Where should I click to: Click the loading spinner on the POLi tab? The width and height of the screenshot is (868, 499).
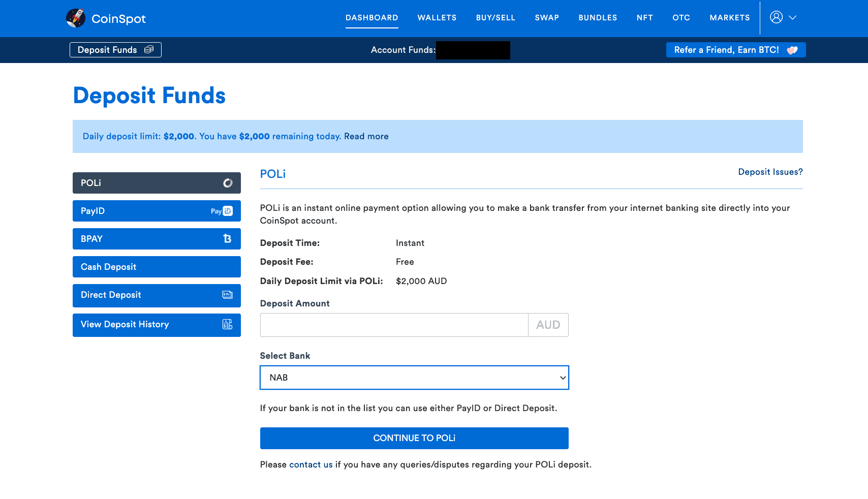(x=228, y=182)
